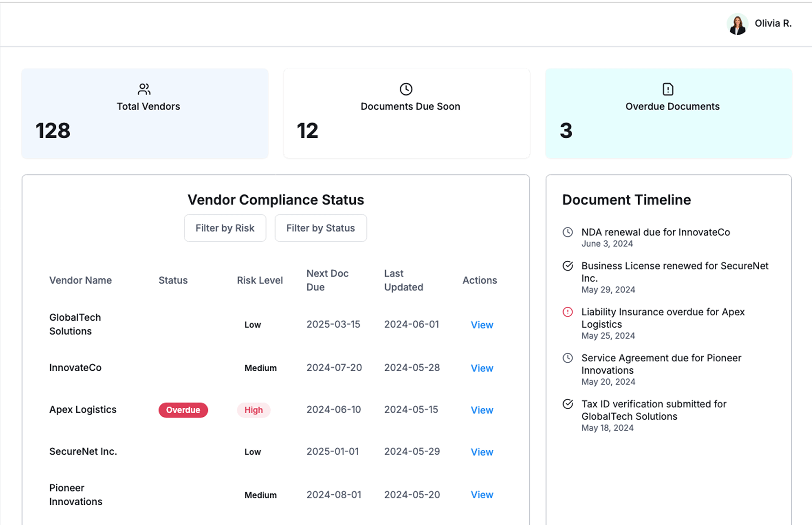The height and width of the screenshot is (525, 812).
Task: Click the Total Vendors people icon
Action: (144, 89)
